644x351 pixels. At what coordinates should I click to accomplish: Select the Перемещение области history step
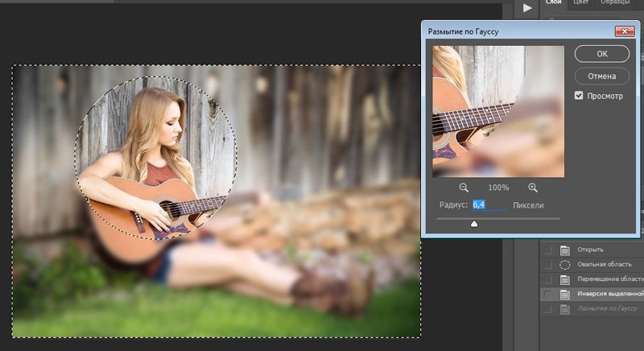pos(592,279)
